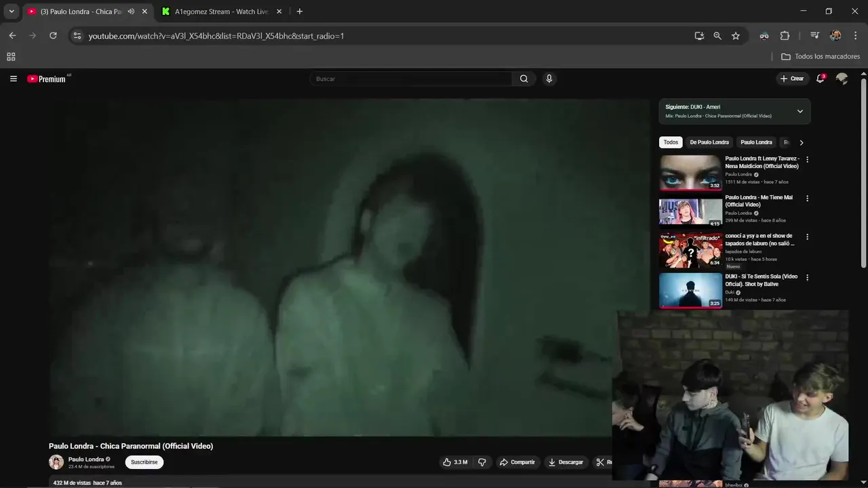The height and width of the screenshot is (488, 868).
Task: Open Paulo Londra channel avatar
Action: 56,462
